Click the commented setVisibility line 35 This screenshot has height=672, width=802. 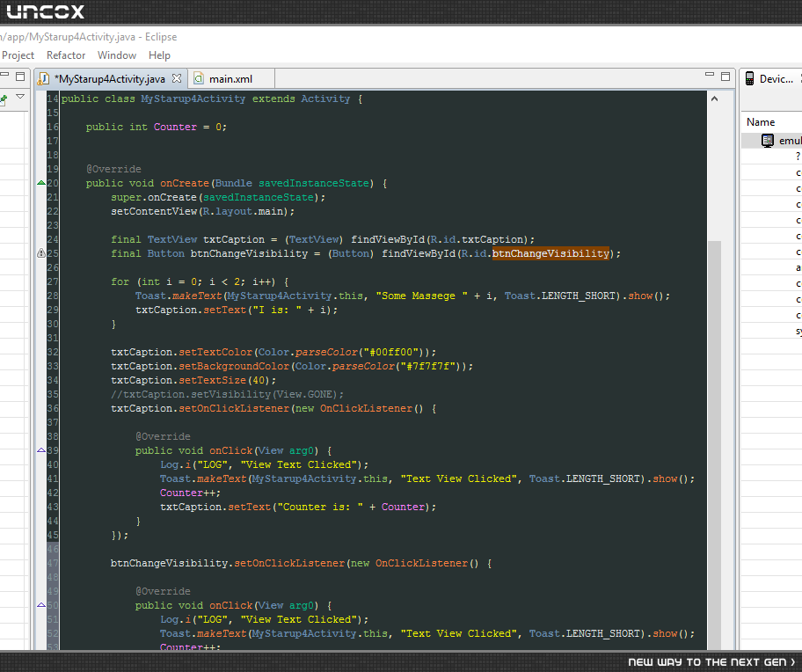coord(227,394)
